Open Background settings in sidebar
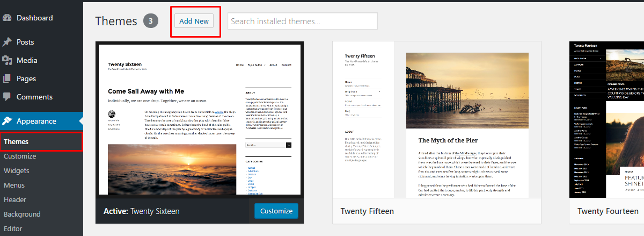Viewport: 644px width, 236px height. pyautogui.click(x=22, y=214)
